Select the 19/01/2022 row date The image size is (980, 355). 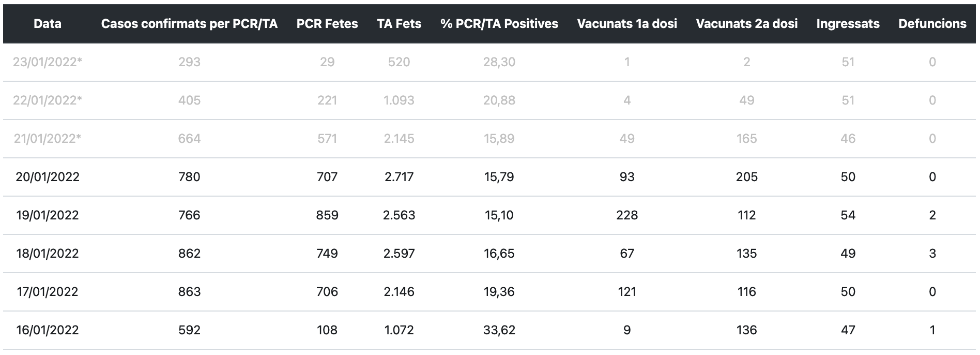pos(48,215)
